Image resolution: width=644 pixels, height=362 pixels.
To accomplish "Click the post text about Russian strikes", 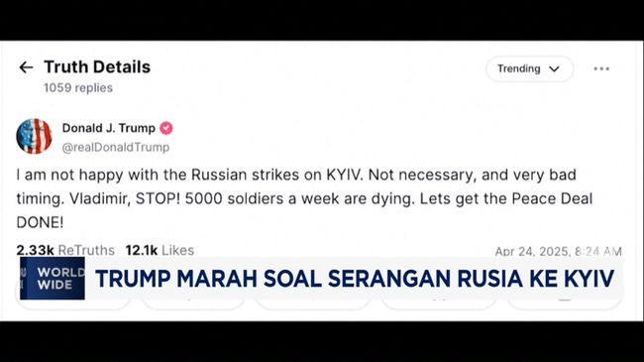I will 304,198.
